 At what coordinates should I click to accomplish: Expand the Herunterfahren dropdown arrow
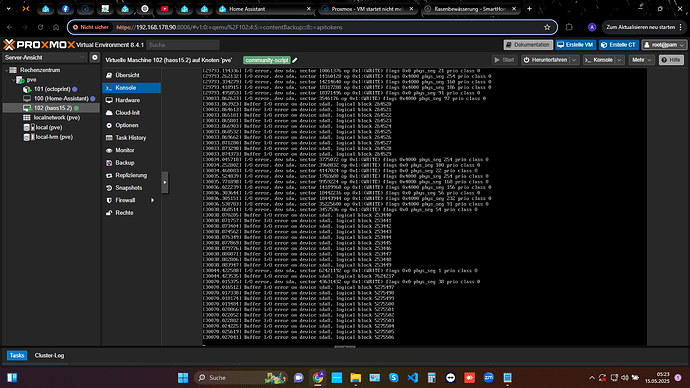(574, 60)
